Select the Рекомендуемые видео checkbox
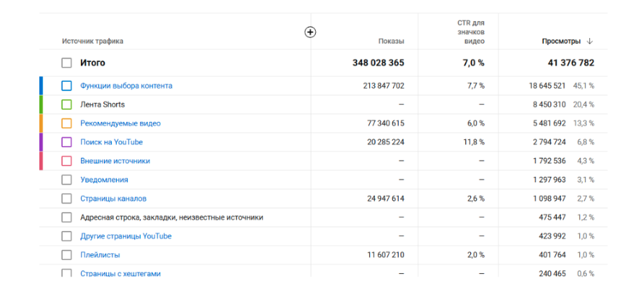 [66, 123]
